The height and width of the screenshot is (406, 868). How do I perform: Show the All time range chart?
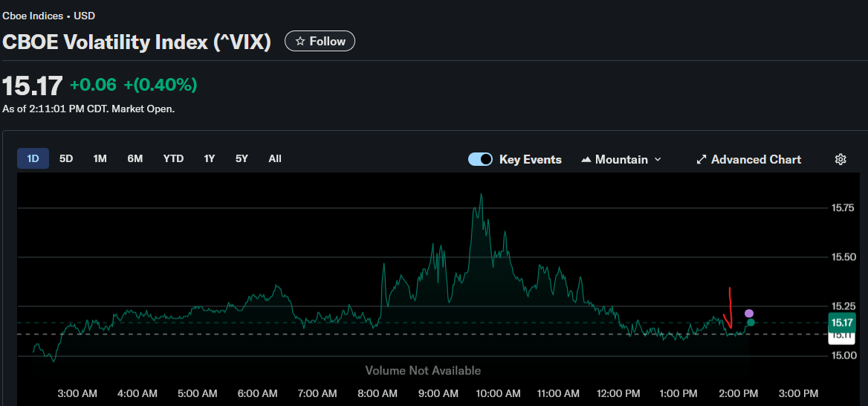(x=275, y=158)
